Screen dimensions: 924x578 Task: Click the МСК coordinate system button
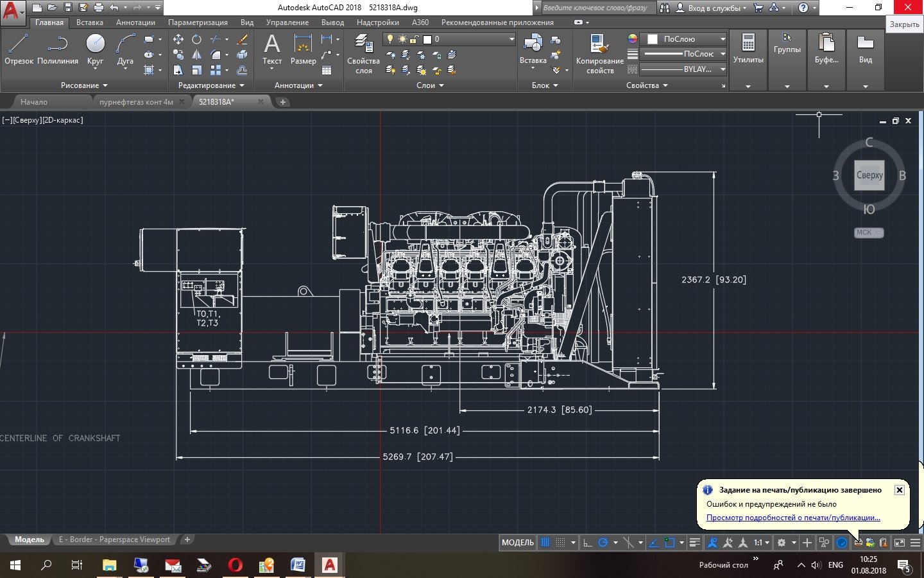coord(868,232)
